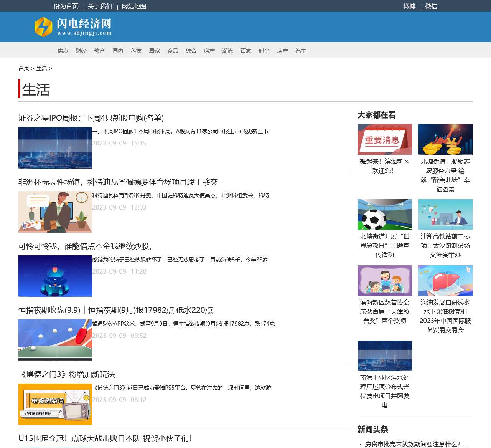Select 焦点 in navigation menu

(63, 51)
